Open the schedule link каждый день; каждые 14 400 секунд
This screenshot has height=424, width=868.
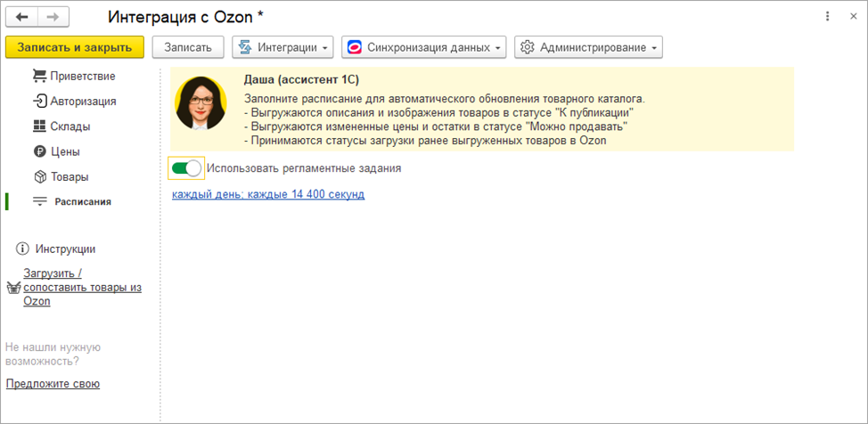268,193
